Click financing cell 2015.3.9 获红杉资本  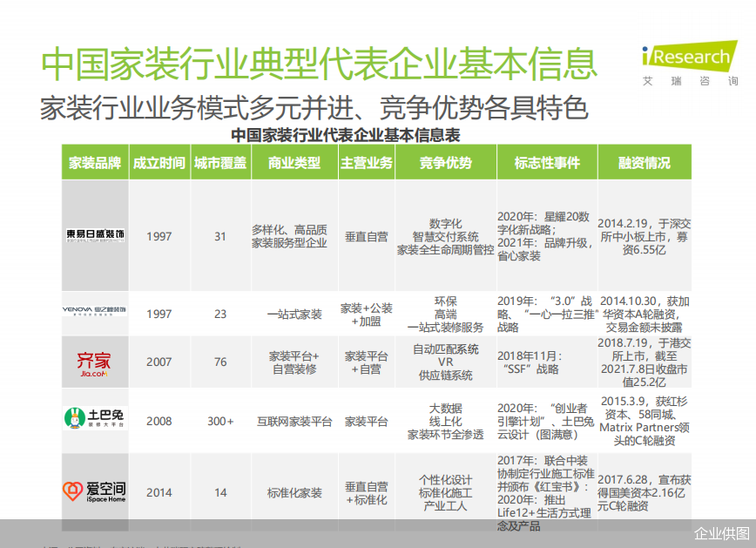[x=645, y=421]
